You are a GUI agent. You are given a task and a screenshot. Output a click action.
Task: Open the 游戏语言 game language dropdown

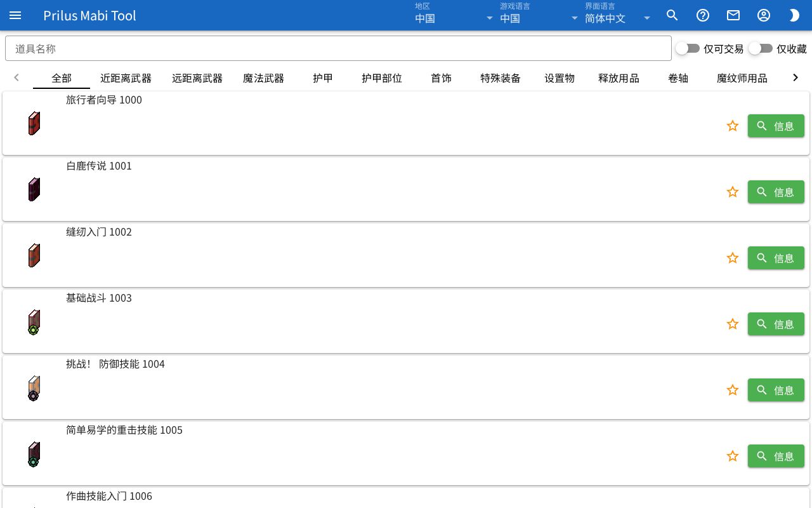pyautogui.click(x=539, y=15)
